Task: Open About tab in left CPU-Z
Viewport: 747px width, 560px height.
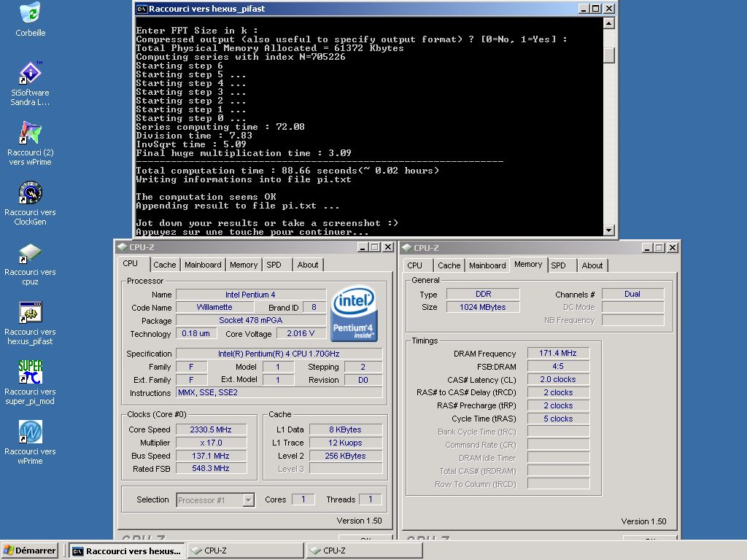Action: click(308, 265)
